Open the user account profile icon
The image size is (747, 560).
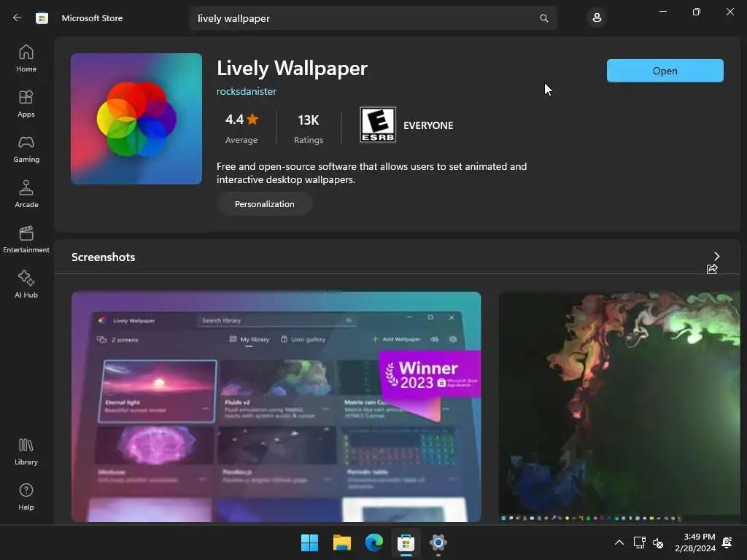(x=597, y=18)
